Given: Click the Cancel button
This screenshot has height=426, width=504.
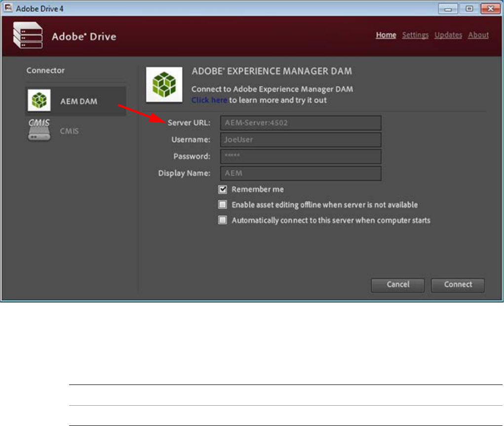Looking at the screenshot, I should [x=398, y=285].
